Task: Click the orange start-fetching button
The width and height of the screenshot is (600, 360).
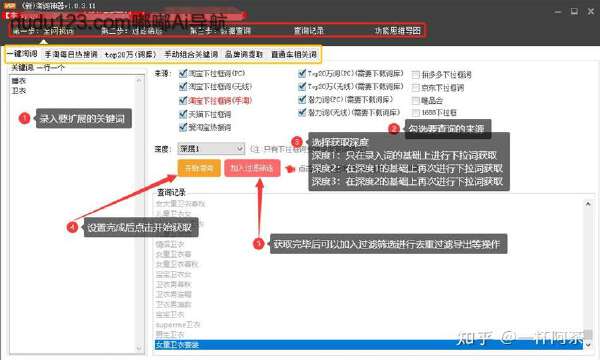Action: (199, 168)
